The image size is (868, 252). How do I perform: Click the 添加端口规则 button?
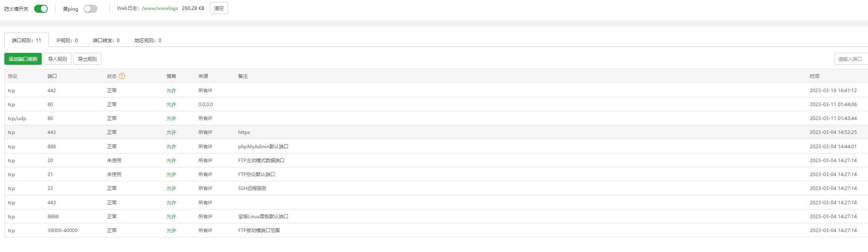point(23,59)
